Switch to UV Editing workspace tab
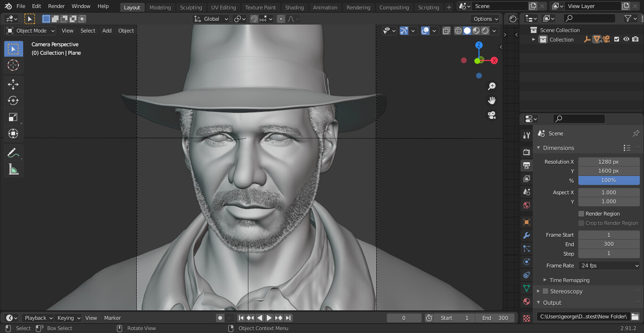The image size is (644, 333). click(223, 8)
